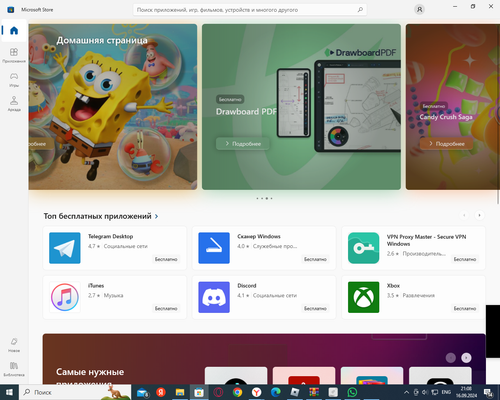The width and height of the screenshot is (500, 400).
Task: Launch Google Chrome from the taskbar
Action: tap(237, 392)
